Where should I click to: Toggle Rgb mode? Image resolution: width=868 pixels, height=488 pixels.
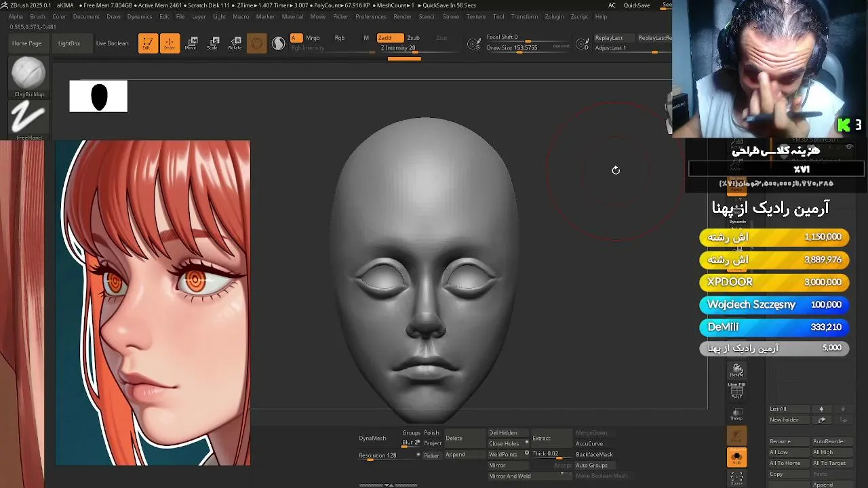[340, 38]
